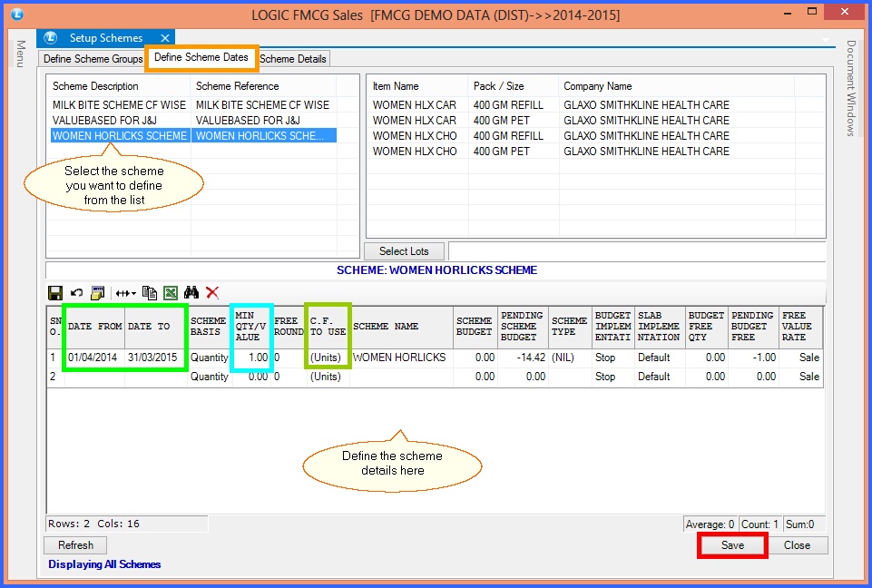Click the empty lots field beside Select Lots
The image size is (872, 588).
637,250
